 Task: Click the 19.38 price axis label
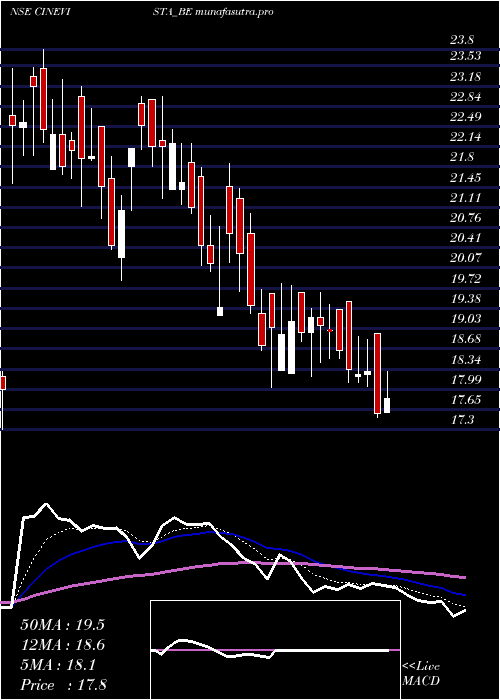click(x=465, y=299)
